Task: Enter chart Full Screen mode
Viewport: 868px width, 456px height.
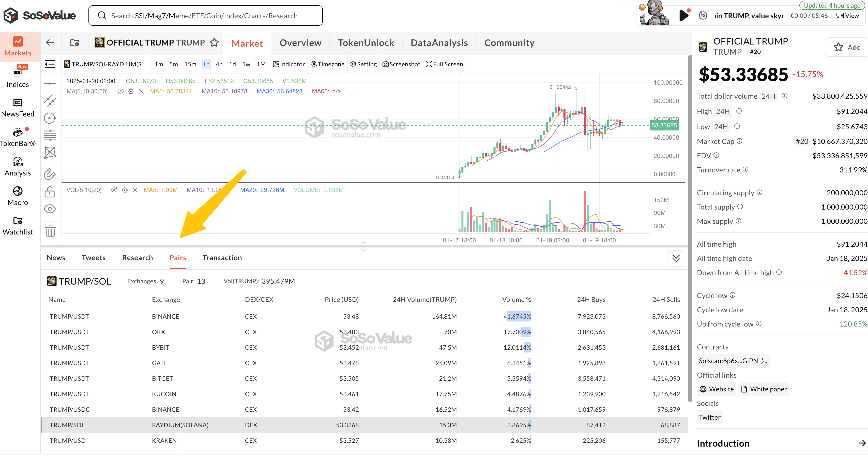Action: click(x=445, y=64)
